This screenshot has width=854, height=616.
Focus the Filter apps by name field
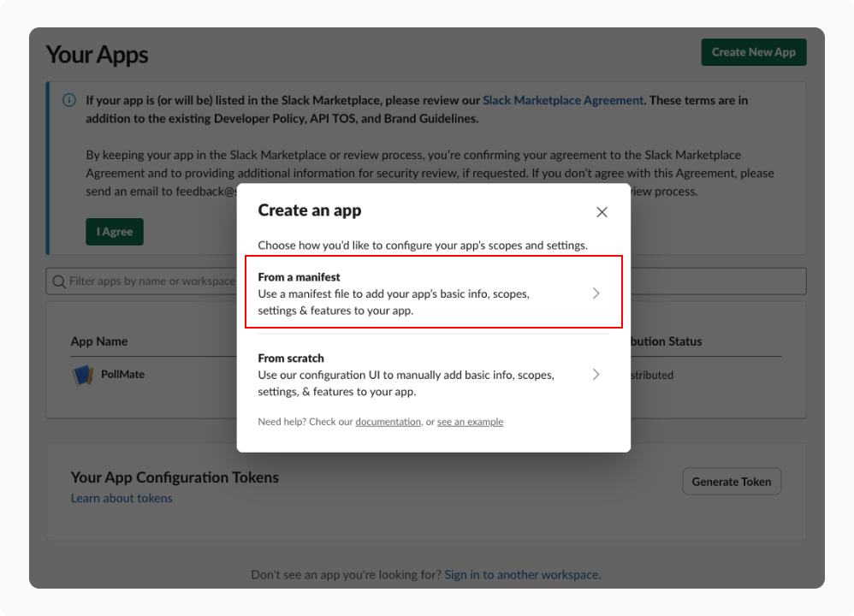(425, 281)
